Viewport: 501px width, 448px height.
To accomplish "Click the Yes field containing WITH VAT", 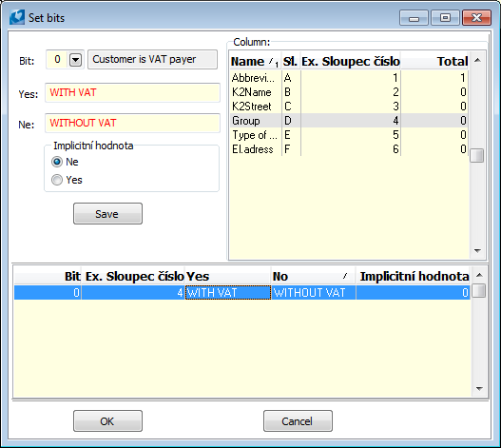I will pyautogui.click(x=132, y=92).
